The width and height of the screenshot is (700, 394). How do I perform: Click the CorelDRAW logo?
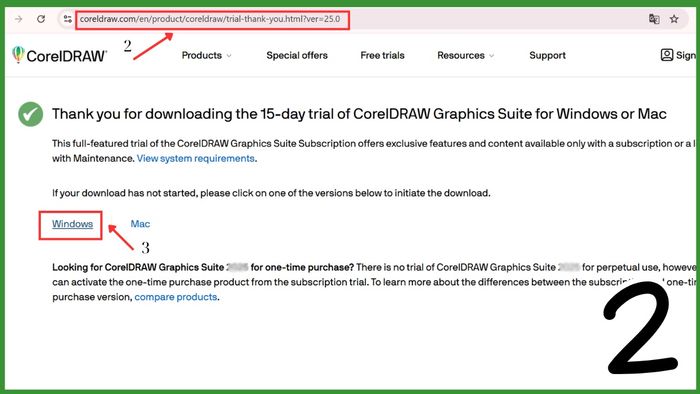click(x=59, y=55)
